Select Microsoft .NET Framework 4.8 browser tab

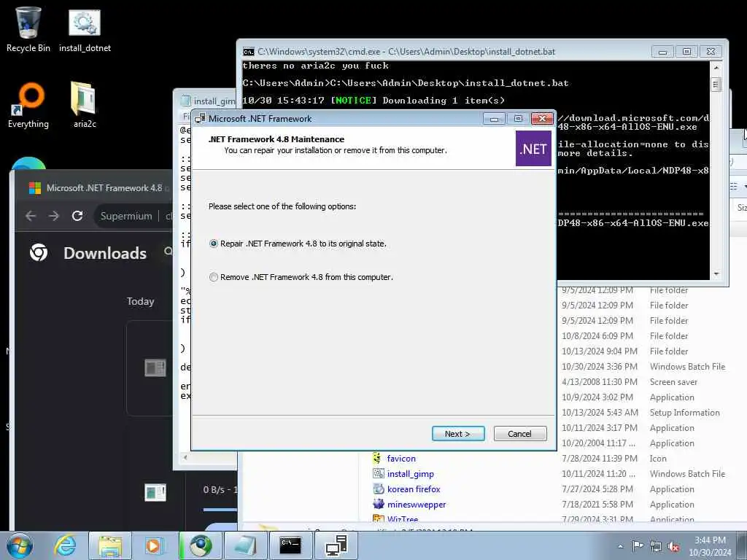click(x=99, y=188)
